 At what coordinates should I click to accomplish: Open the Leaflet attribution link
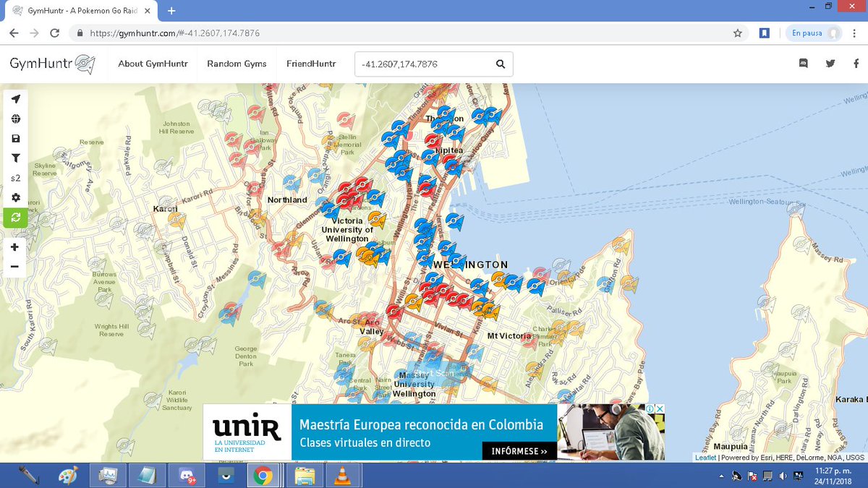point(705,458)
